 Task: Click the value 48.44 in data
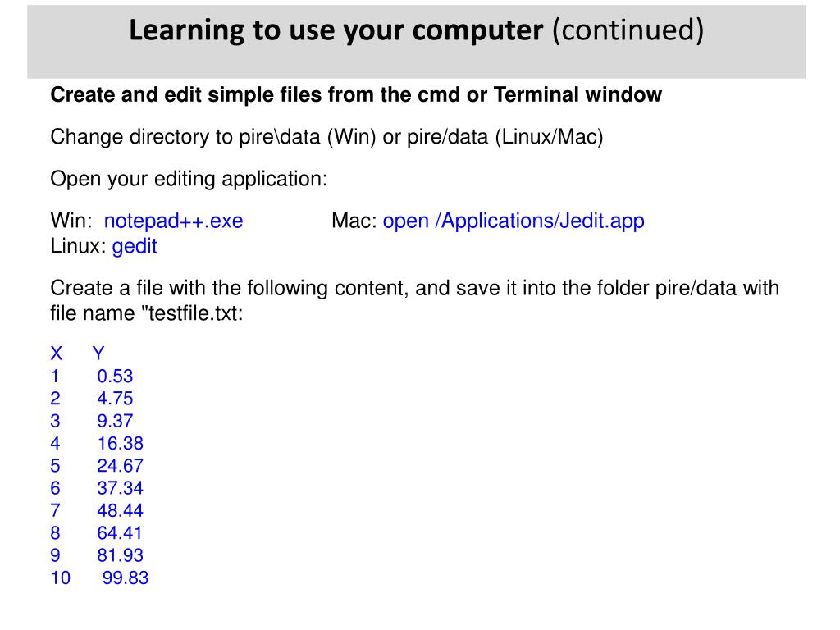(x=120, y=510)
